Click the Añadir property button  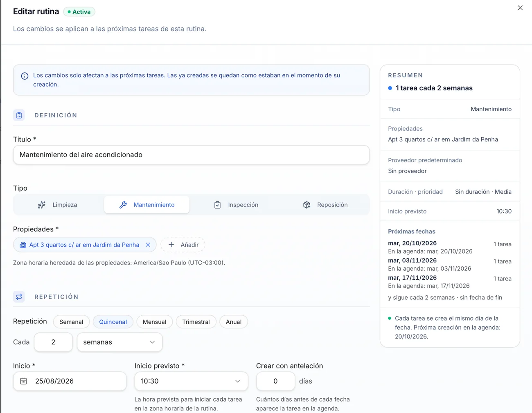(183, 245)
